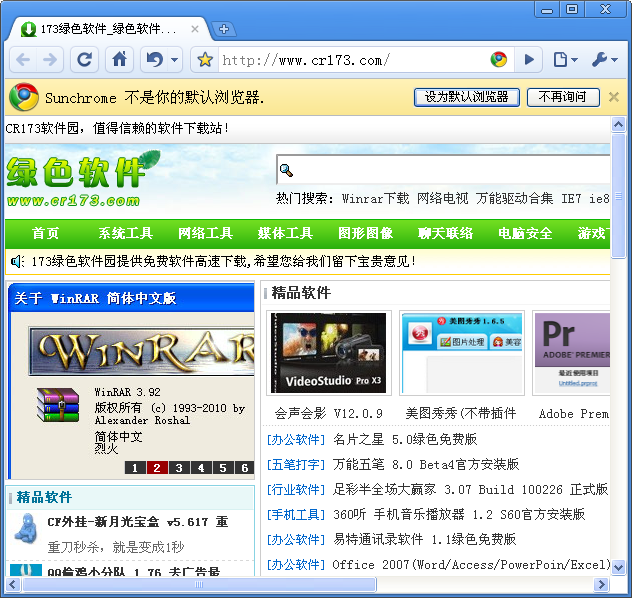Image resolution: width=632 pixels, height=598 pixels.
Task: Open a new tab with plus button
Action: [x=224, y=29]
